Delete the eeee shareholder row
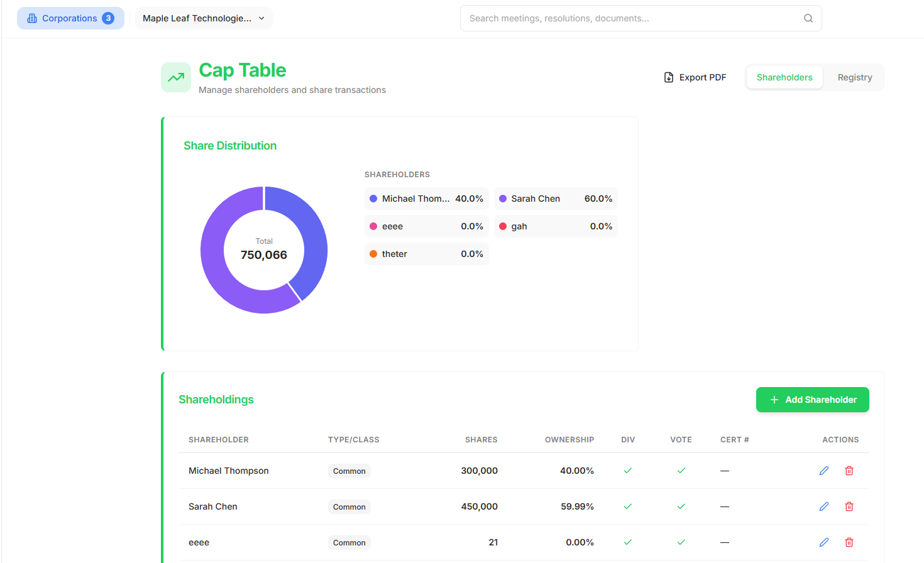 point(849,542)
